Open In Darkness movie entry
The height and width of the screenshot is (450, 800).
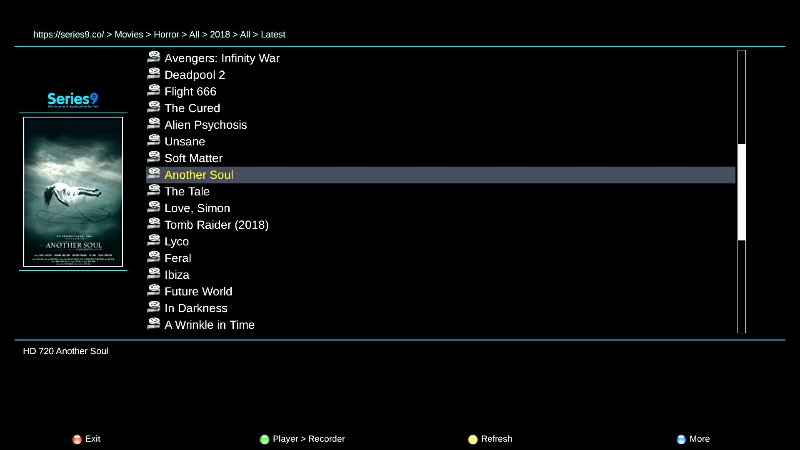196,308
